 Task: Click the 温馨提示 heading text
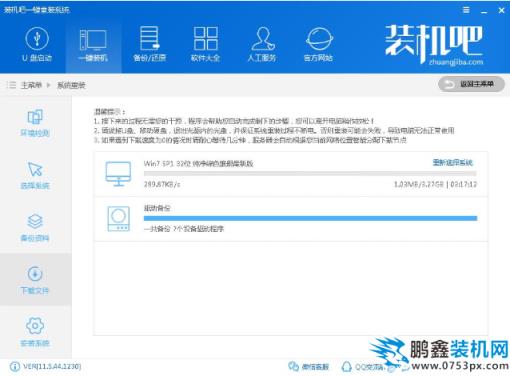point(110,112)
